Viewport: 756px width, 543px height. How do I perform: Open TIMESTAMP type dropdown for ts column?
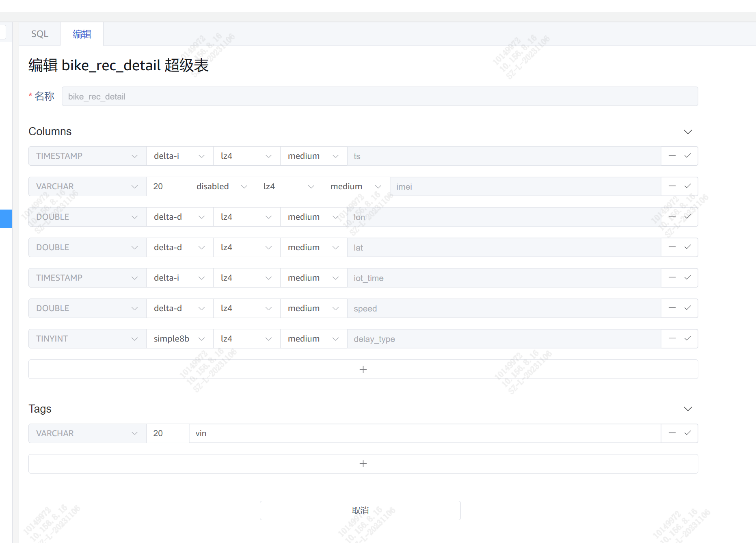tap(87, 156)
